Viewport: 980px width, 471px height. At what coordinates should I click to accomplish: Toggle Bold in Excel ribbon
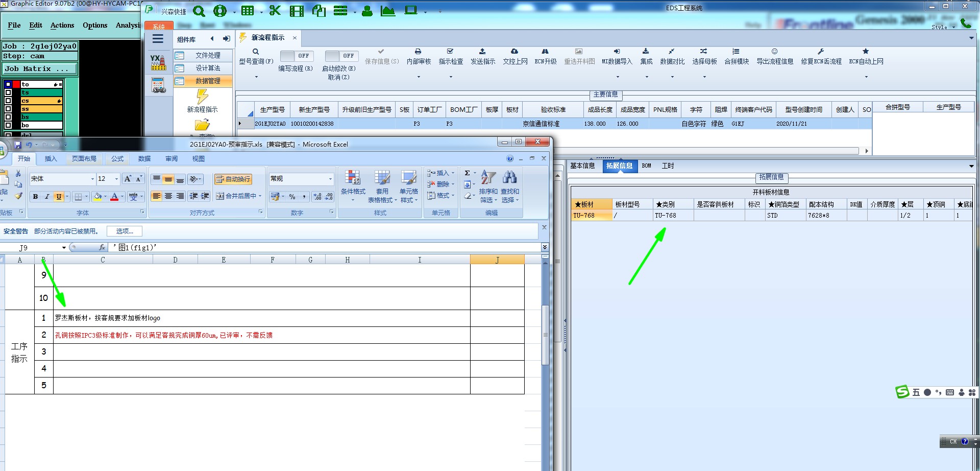35,196
